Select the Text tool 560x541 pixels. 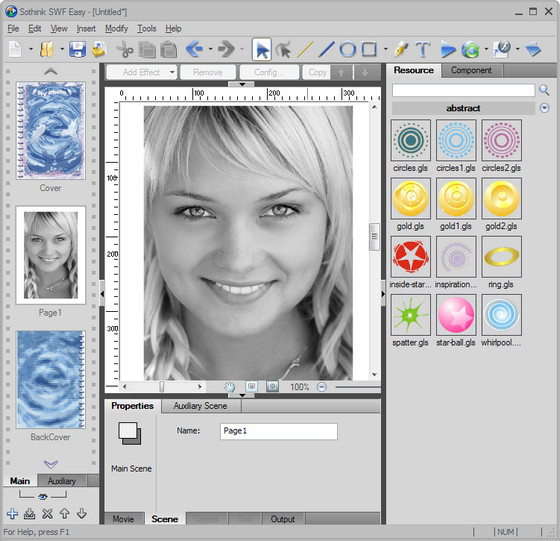tap(423, 49)
